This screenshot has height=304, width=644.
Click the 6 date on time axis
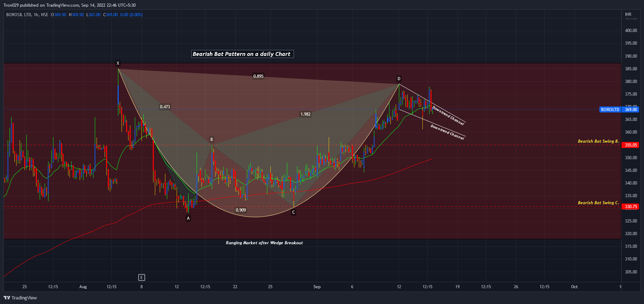352,287
